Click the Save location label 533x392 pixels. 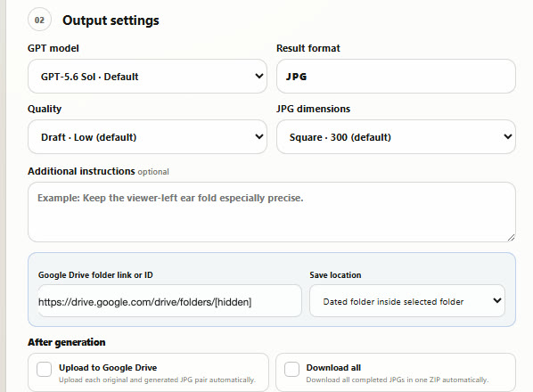click(x=335, y=274)
